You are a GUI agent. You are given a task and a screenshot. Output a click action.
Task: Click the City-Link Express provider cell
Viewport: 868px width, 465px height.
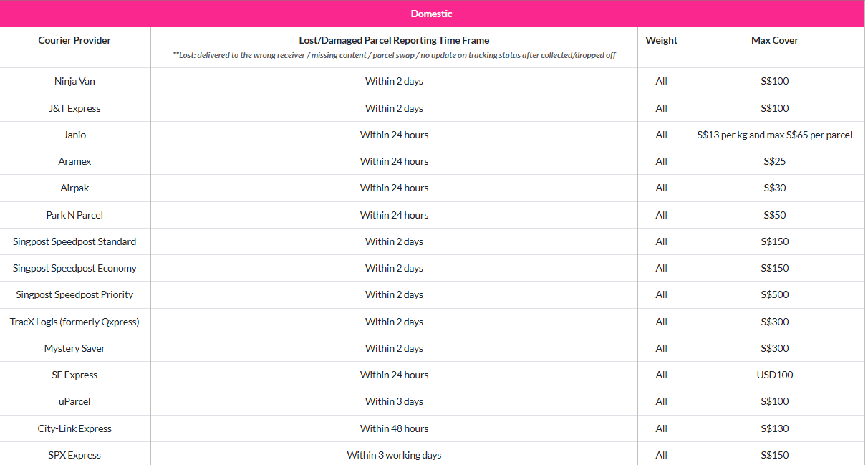[x=74, y=428]
